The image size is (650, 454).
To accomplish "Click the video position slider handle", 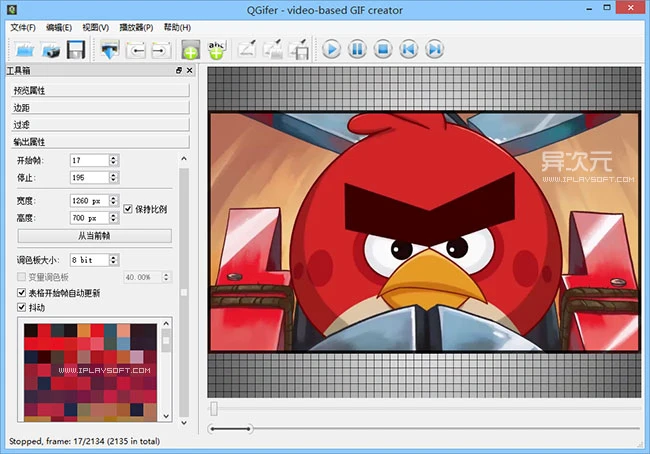I will [214, 408].
